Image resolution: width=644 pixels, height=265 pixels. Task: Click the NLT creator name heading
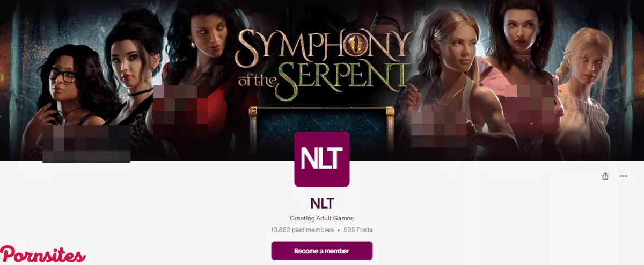pyautogui.click(x=322, y=203)
